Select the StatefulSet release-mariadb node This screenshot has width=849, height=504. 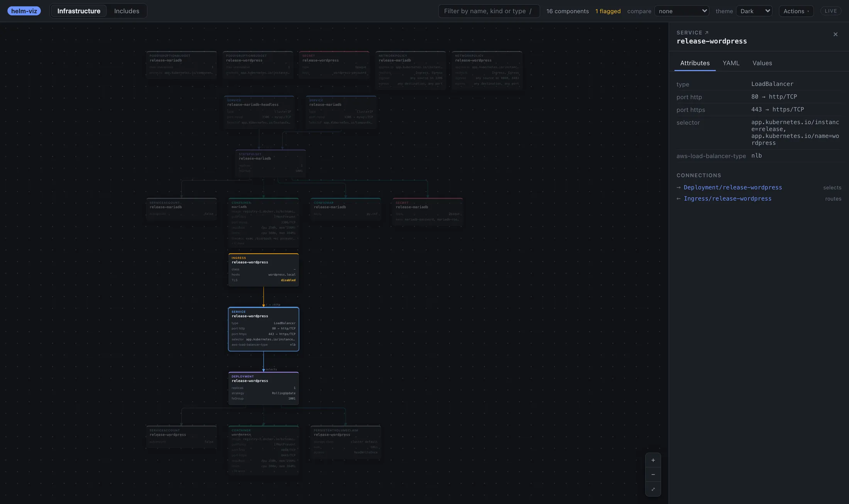click(271, 163)
